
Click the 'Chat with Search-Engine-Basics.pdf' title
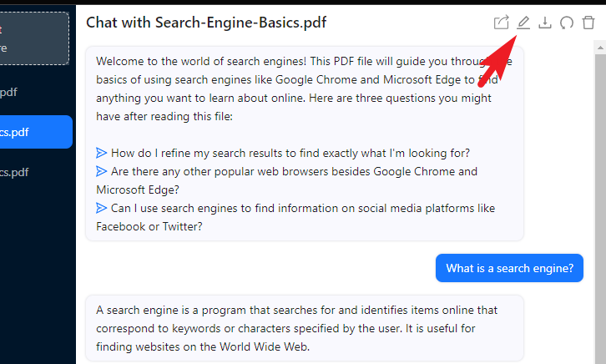click(206, 23)
